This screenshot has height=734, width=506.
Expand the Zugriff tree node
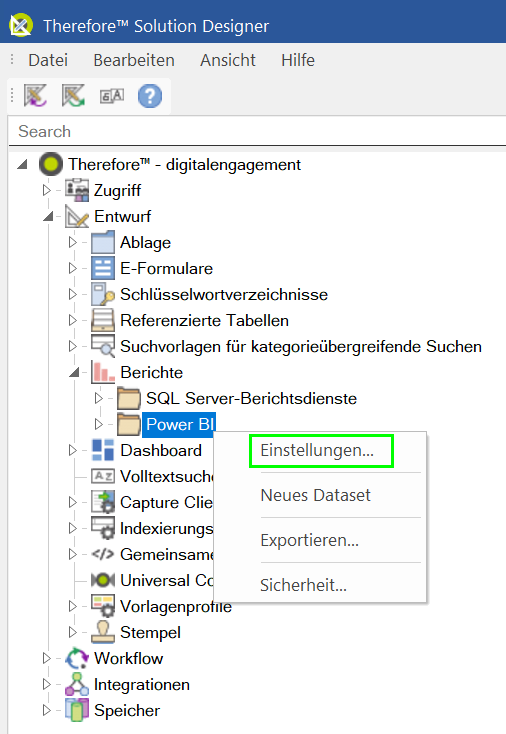click(46, 190)
